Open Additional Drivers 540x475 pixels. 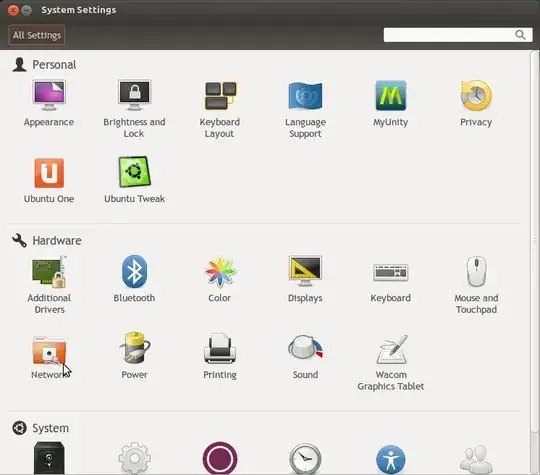pyautogui.click(x=49, y=285)
